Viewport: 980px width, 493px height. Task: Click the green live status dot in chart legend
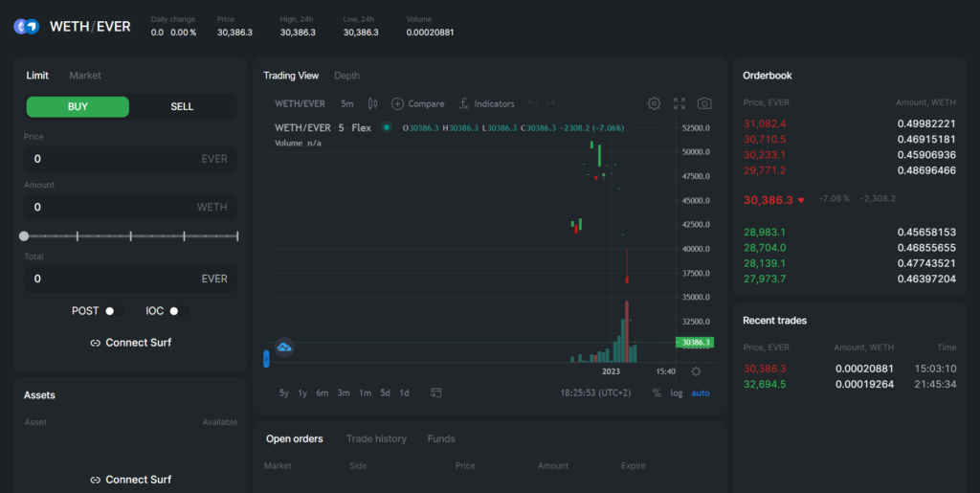pos(387,127)
